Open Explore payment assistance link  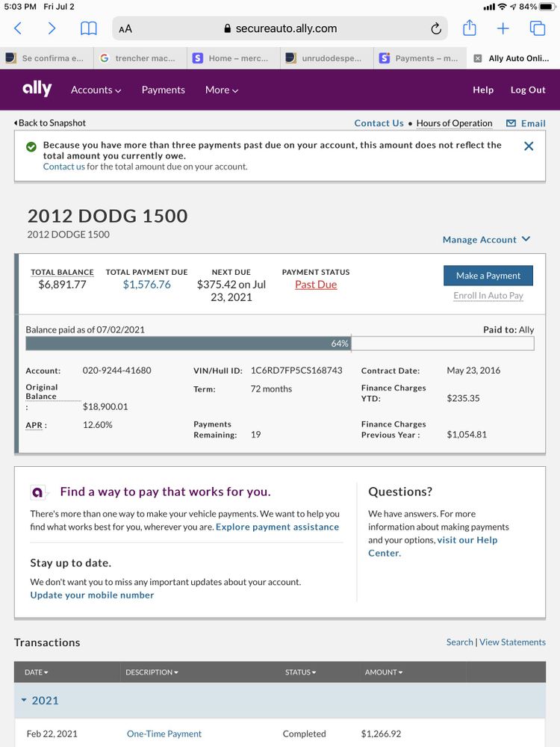point(277,527)
